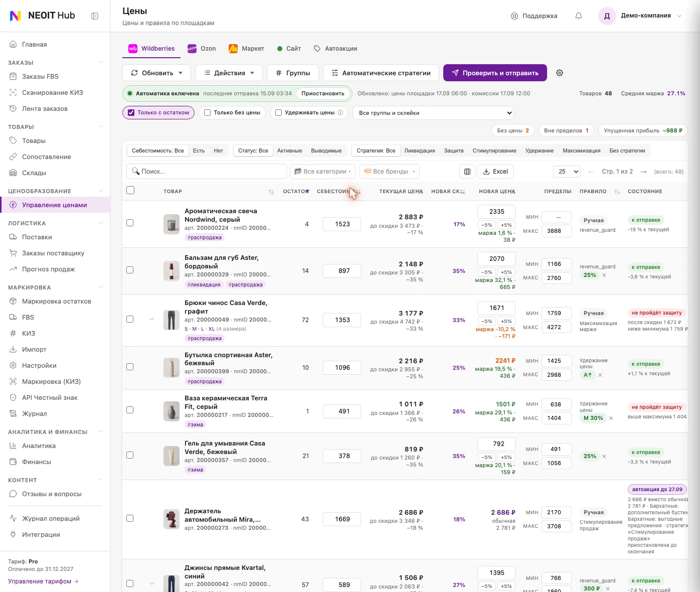Image resolution: width=700 pixels, height=592 pixels.
Task: Open Управление тарифом link
Action: click(43, 581)
